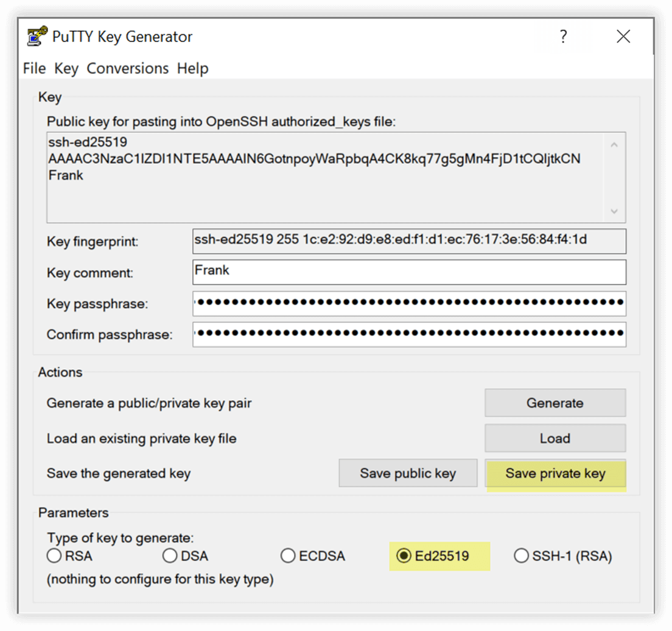Click the question mark help icon
Screen dimensions: 672x631
[x=563, y=37]
